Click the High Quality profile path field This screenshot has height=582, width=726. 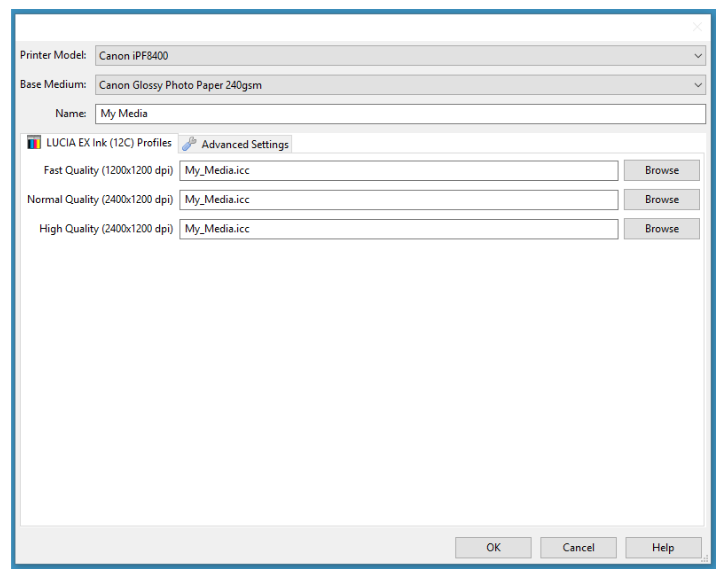(399, 229)
